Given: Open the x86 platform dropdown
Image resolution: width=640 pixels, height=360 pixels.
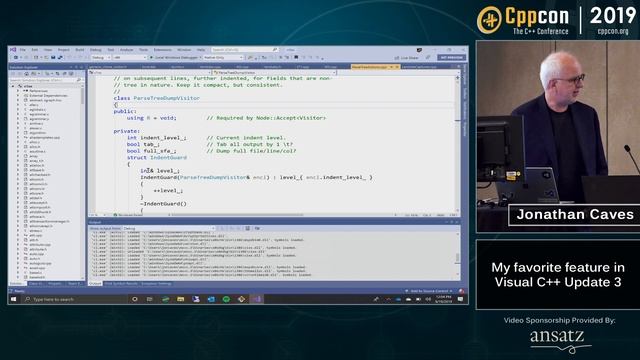Looking at the screenshot, I should [130, 58].
